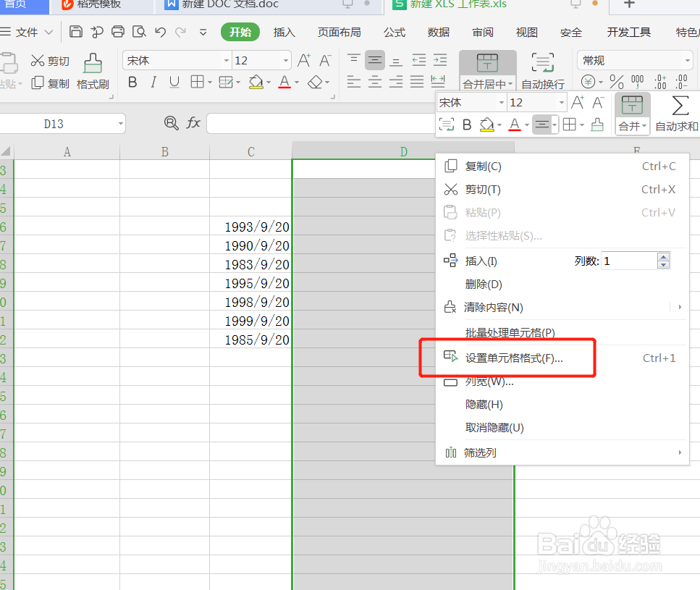This screenshot has height=590, width=700.
Task: Expand 筛选列 submenu arrow
Action: tap(680, 452)
